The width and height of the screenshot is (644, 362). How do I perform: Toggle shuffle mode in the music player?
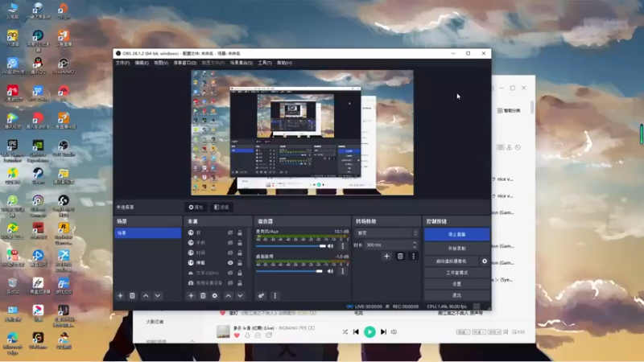[345, 331]
